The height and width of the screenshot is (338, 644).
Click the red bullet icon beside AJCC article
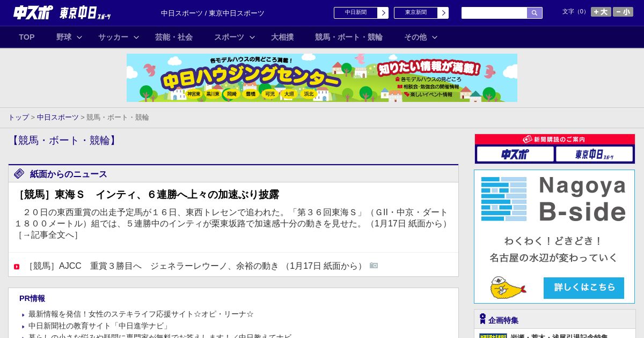click(17, 267)
